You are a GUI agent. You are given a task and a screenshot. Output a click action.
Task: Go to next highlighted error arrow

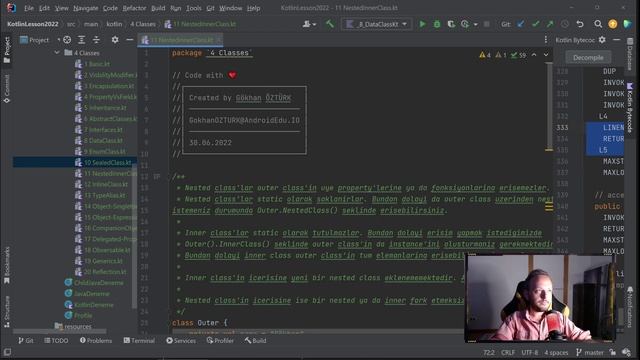click(546, 55)
